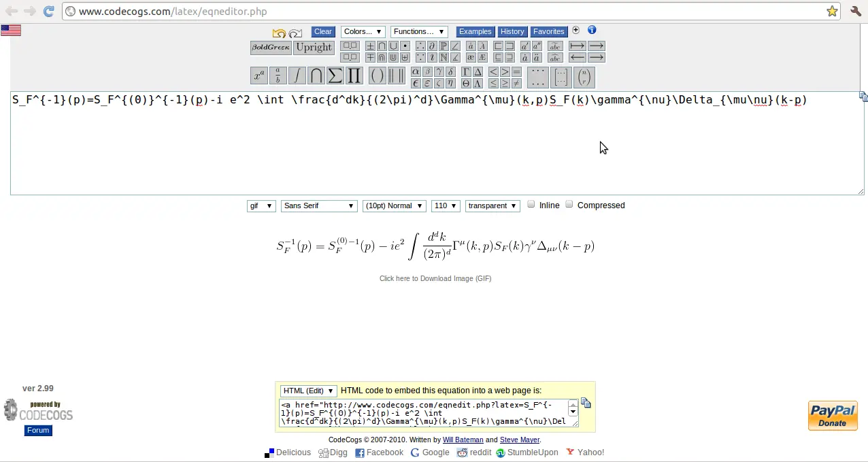Insert superscript x^a template
Viewport: 868px width, 462px height.
(x=259, y=76)
